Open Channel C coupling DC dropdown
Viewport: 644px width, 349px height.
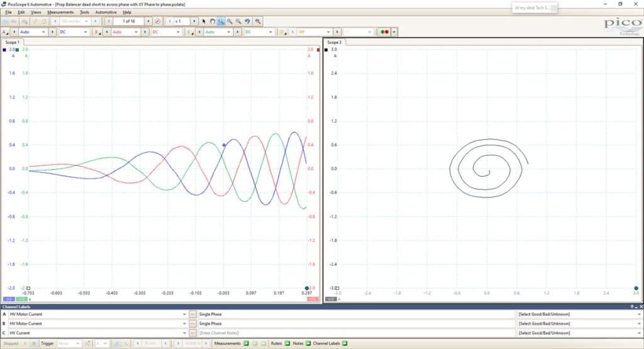pos(258,32)
